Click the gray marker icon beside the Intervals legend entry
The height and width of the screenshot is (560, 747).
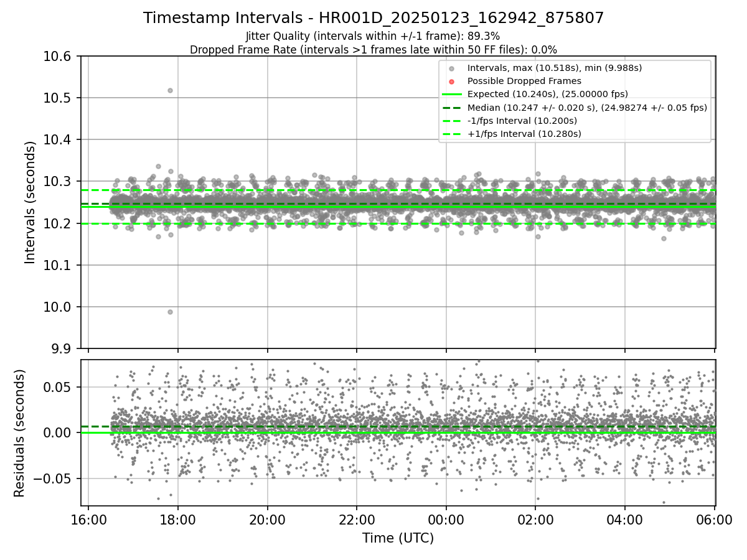pos(452,68)
